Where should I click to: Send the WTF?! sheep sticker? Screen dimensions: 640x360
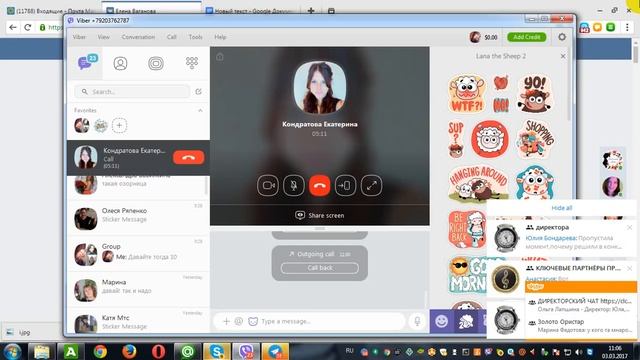(467, 93)
